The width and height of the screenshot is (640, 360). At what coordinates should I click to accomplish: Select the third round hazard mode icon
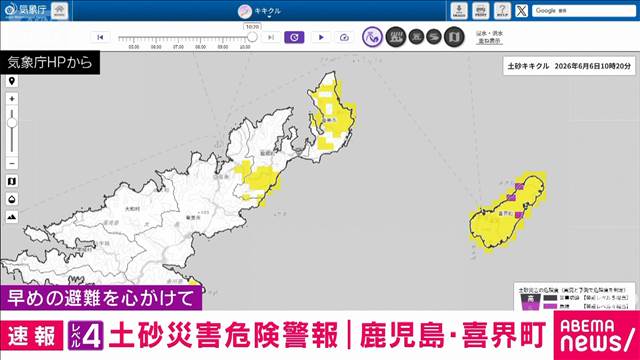[x=416, y=37]
